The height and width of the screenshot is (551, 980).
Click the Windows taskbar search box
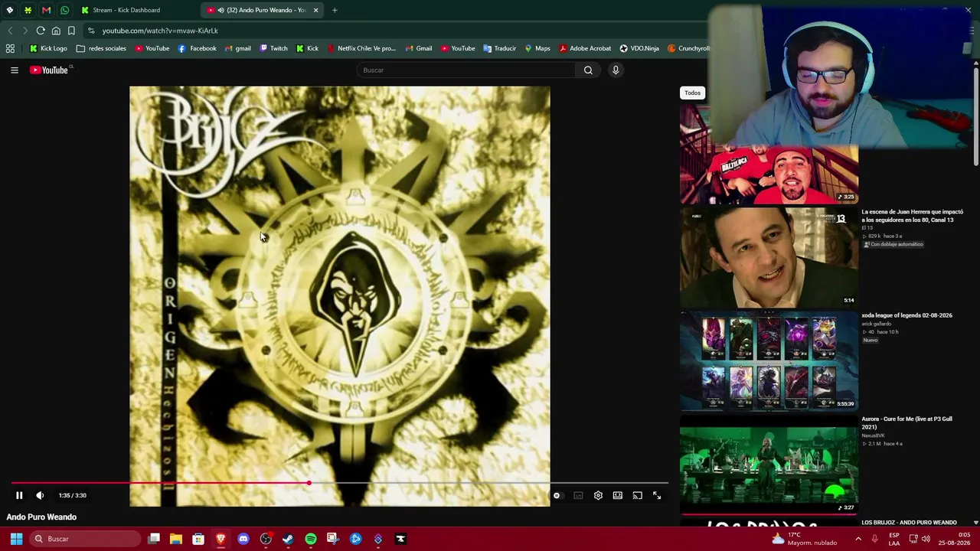tap(86, 539)
